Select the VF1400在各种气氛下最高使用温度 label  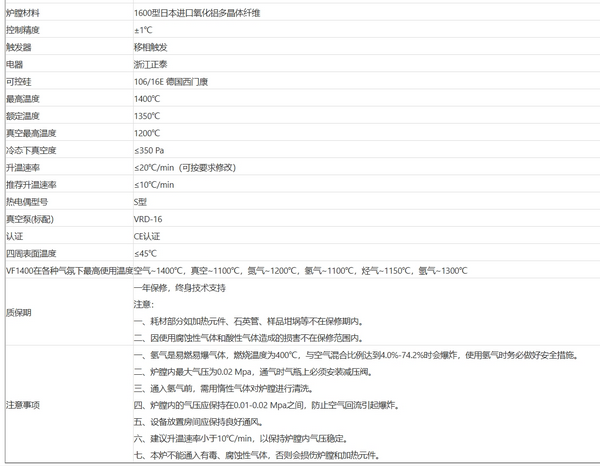69,271
